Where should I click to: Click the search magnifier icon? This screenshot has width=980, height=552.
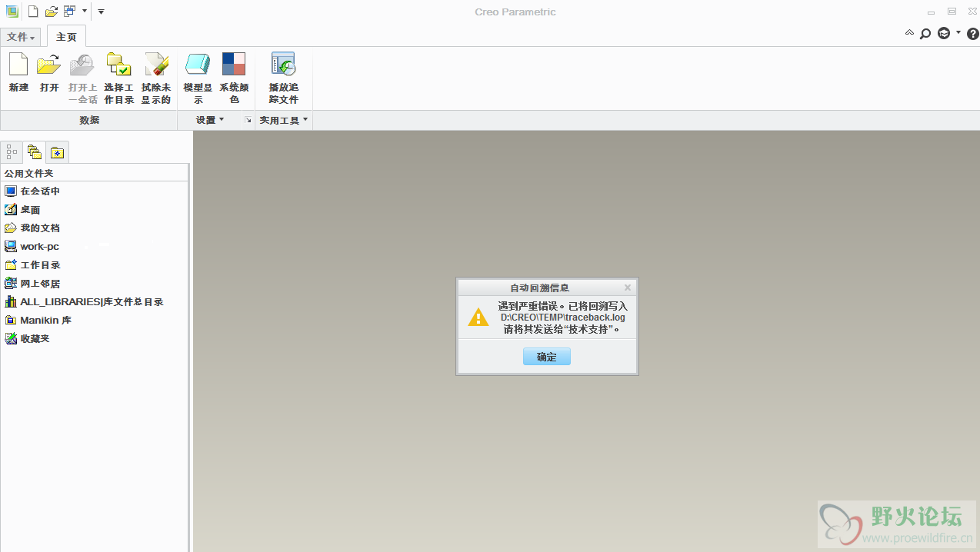click(x=925, y=34)
